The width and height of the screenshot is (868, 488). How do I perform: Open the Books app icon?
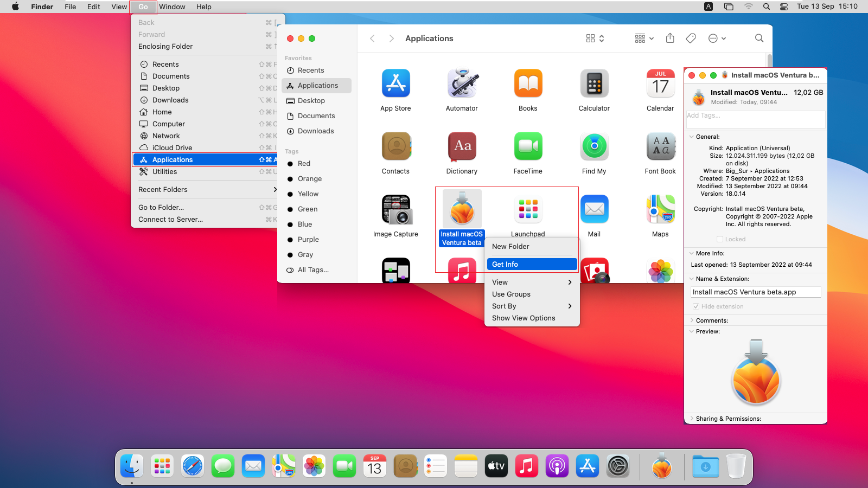[x=528, y=84]
